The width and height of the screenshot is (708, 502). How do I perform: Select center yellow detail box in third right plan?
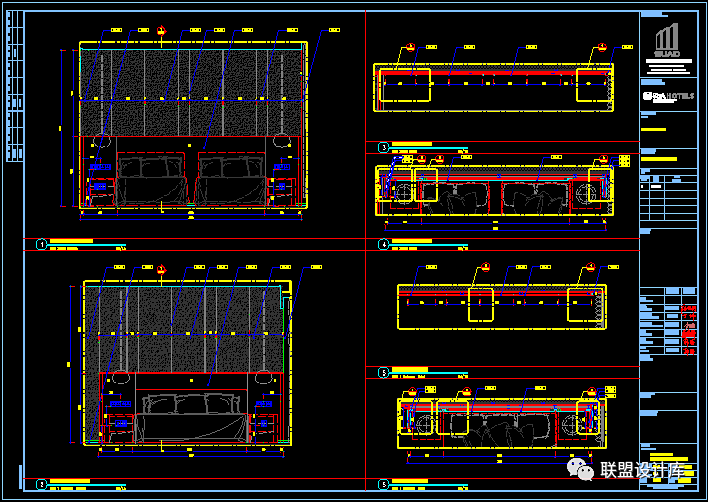(x=481, y=303)
